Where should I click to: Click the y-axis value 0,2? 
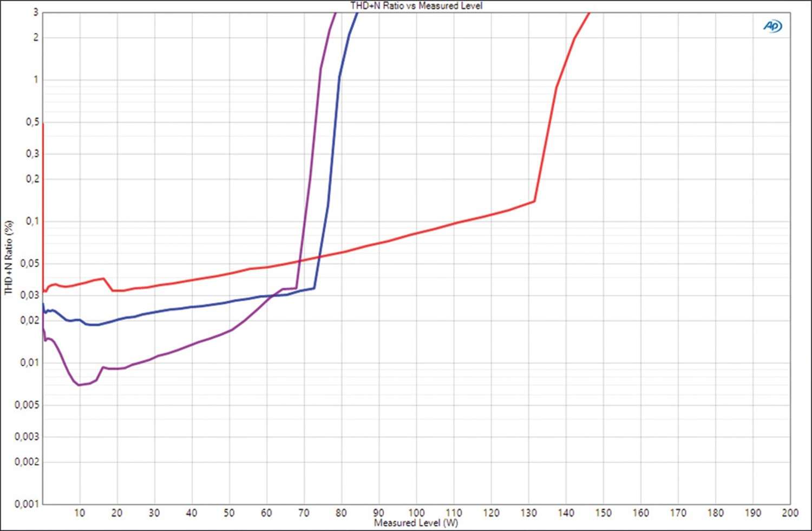point(32,179)
